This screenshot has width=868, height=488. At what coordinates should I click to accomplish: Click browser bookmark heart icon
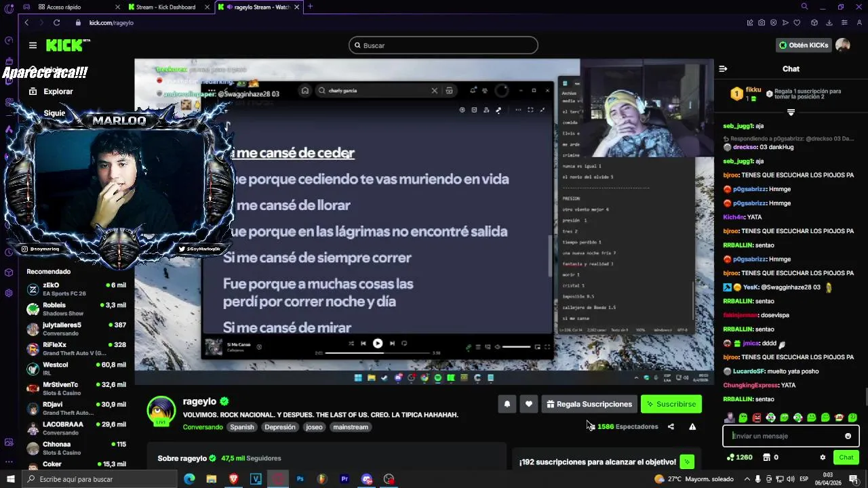(x=797, y=22)
